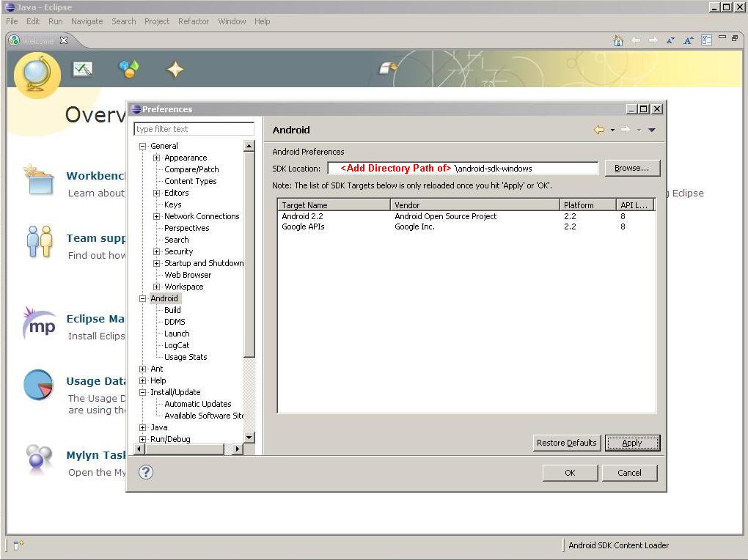Reduce the Welcome page font size
This screenshot has width=748, height=560.
pos(670,40)
